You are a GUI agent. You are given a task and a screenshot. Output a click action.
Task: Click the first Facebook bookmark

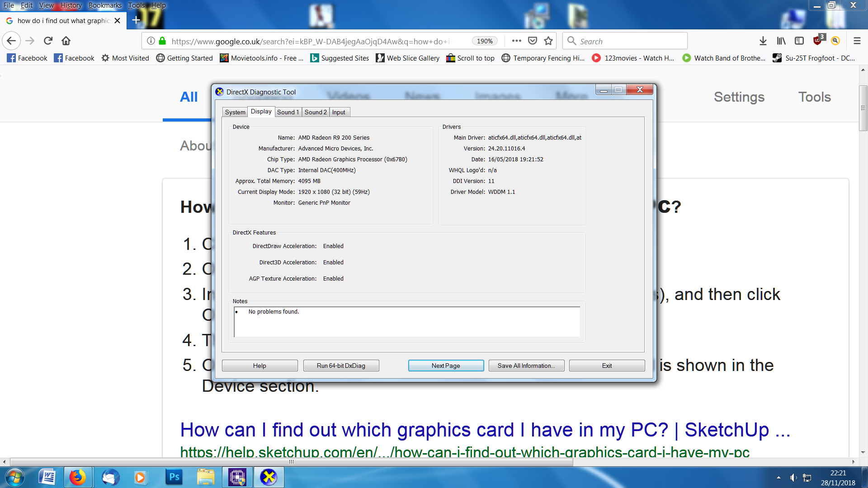[27, 58]
